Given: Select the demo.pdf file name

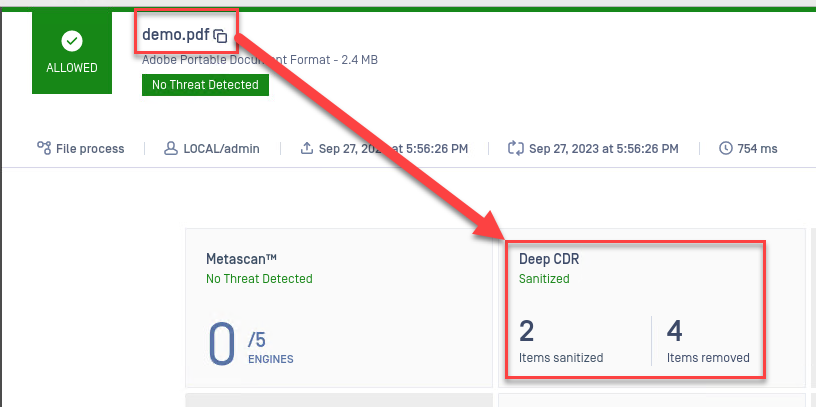Looking at the screenshot, I should point(175,36).
